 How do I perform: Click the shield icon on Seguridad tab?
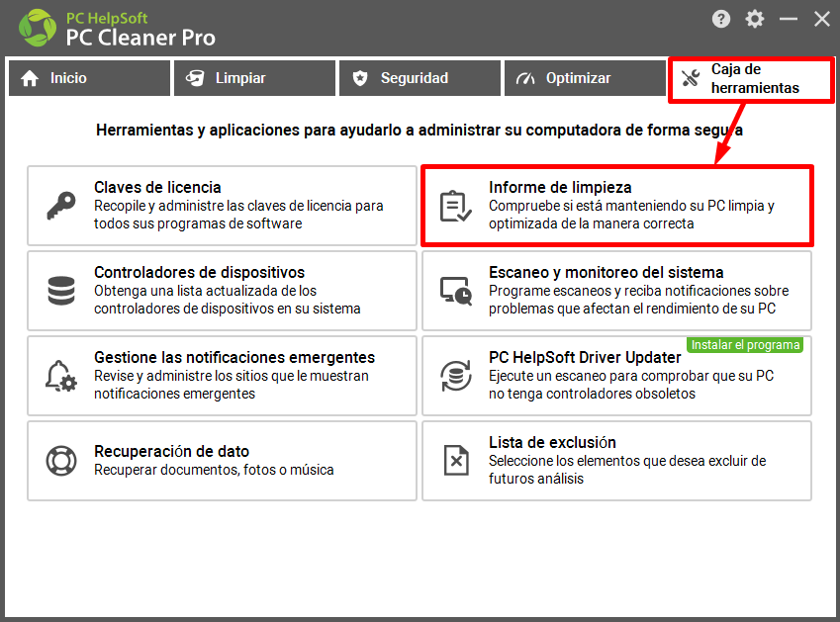(x=360, y=78)
